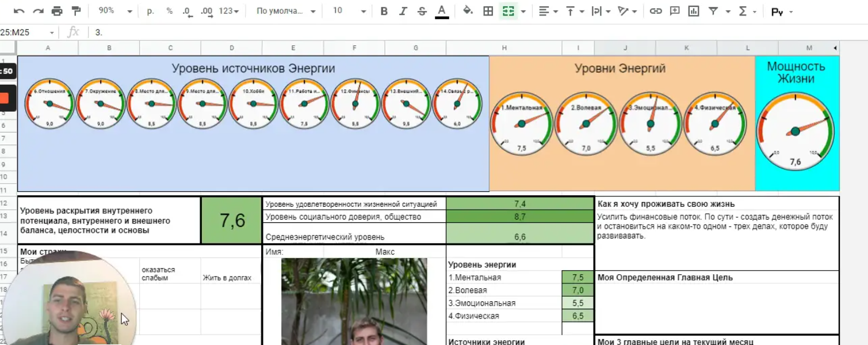Click the percent format button

click(169, 11)
